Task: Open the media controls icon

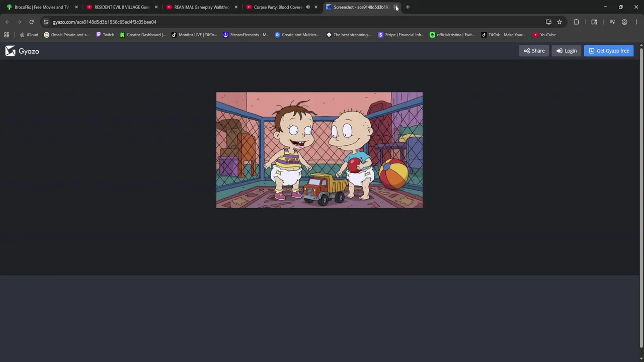Action: [612, 22]
